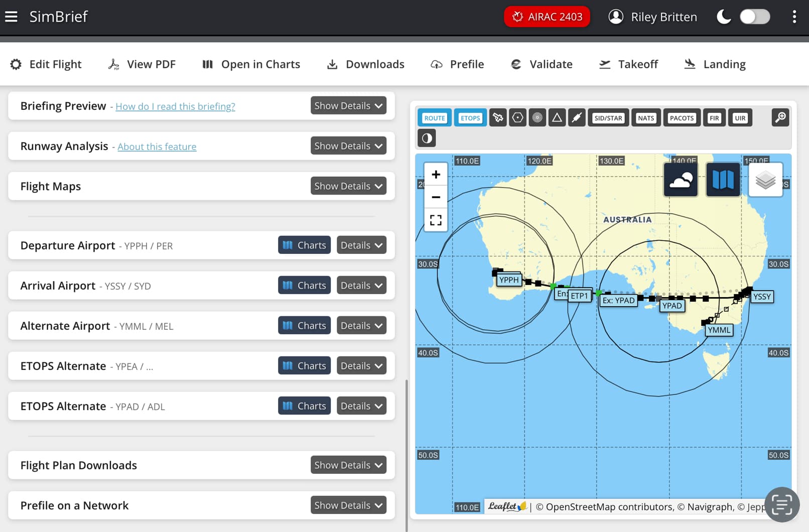
Task: Open the map layers stack selector
Action: click(765, 180)
